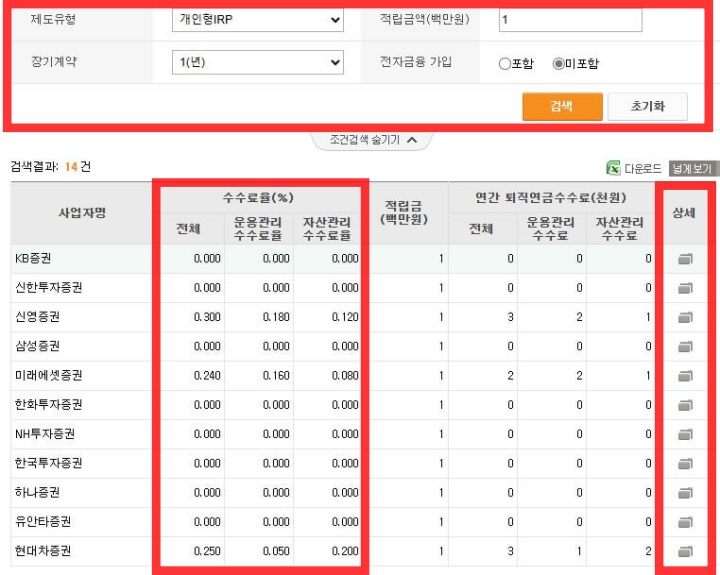Click the 신영증권 provider name

(37, 317)
